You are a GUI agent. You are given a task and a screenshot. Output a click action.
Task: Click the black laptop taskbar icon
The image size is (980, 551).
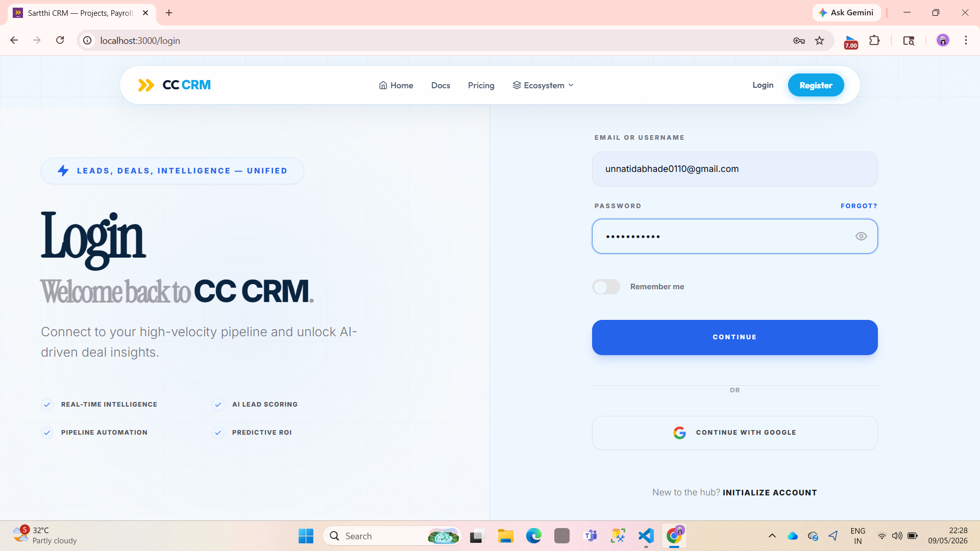476,536
